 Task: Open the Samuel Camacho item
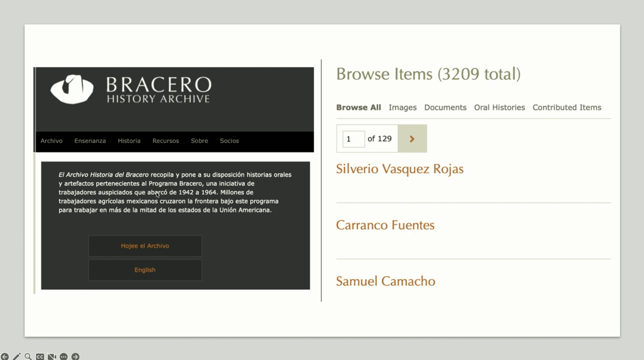[386, 281]
